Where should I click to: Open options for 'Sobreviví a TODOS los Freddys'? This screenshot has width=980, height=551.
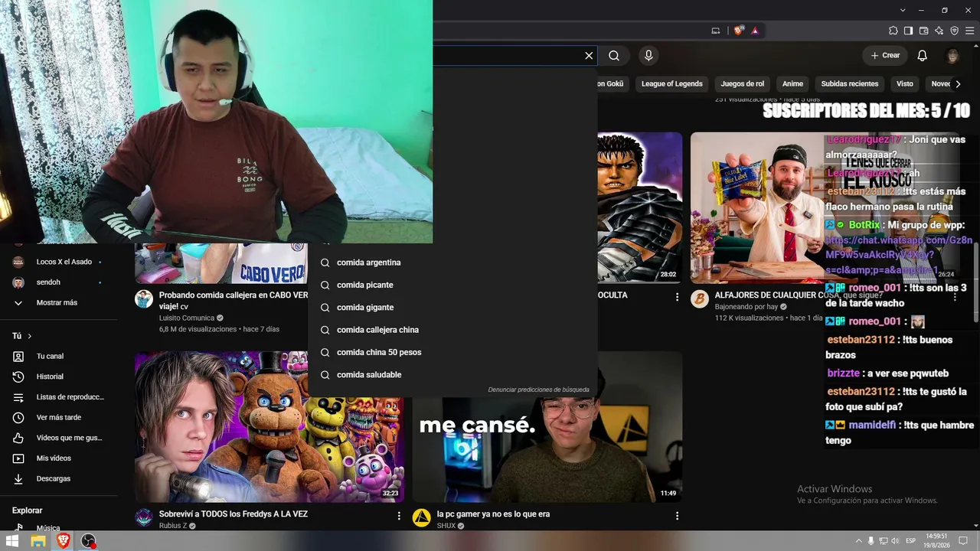tap(399, 516)
